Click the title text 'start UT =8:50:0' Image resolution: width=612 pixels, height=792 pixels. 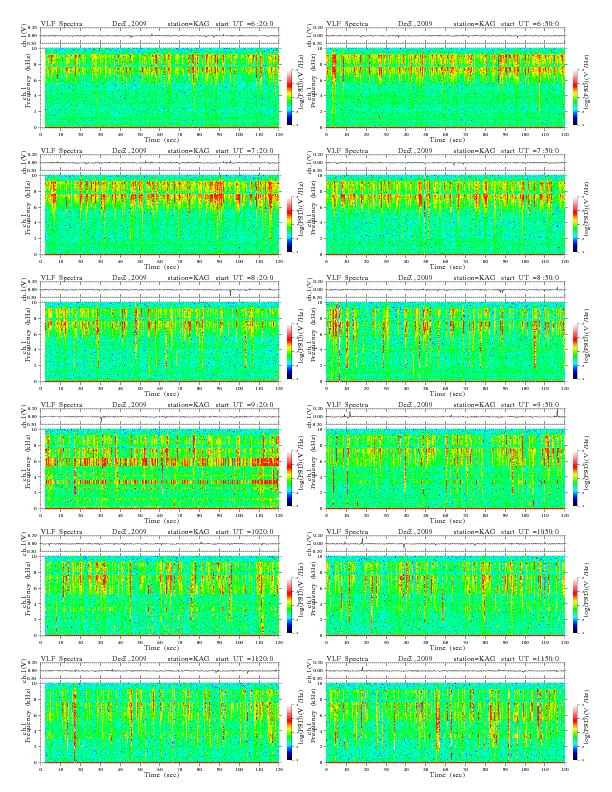(530, 278)
